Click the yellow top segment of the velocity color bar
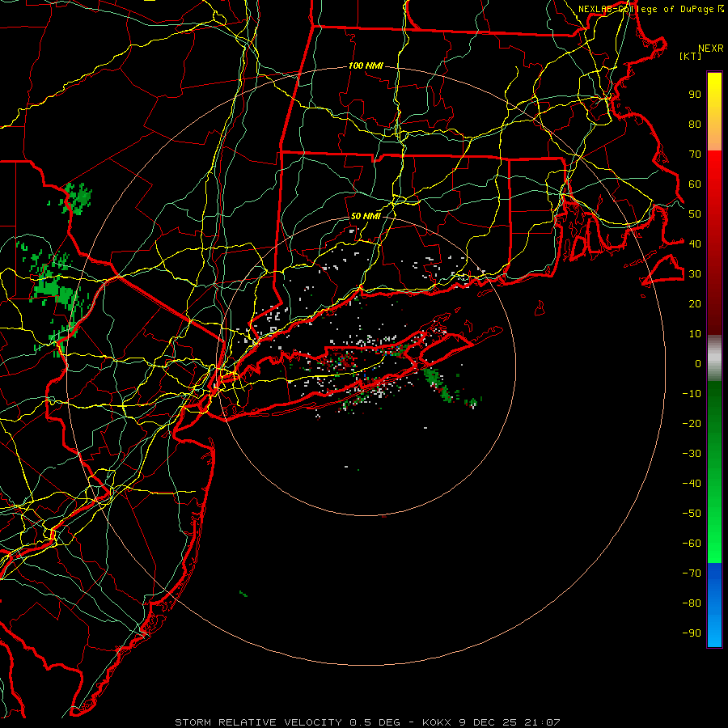The width and height of the screenshot is (728, 728). point(714,112)
